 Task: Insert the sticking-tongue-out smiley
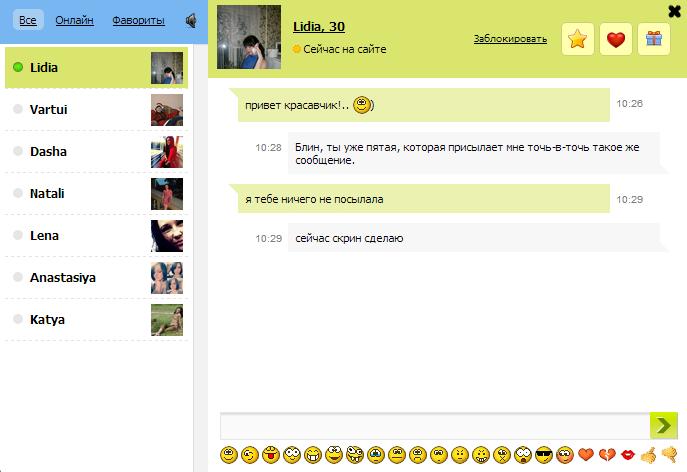tap(271, 455)
